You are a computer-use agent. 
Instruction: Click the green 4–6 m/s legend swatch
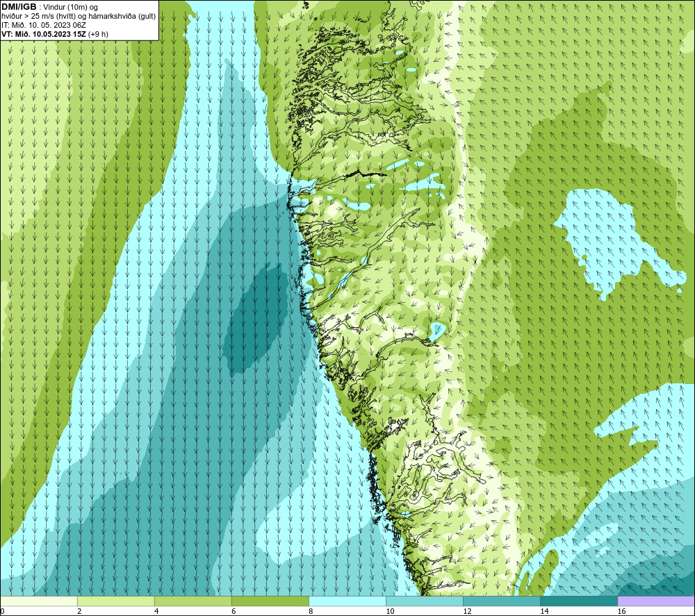pyautogui.click(x=193, y=601)
